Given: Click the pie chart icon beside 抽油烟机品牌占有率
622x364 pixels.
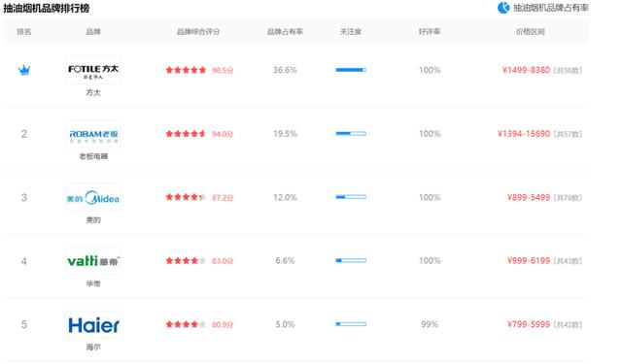Looking at the screenshot, I should click(503, 8).
